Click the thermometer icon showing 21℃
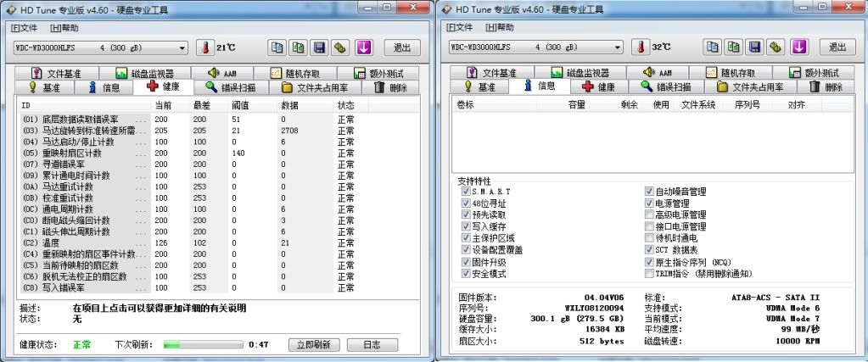The height and width of the screenshot is (362, 868). [x=205, y=47]
